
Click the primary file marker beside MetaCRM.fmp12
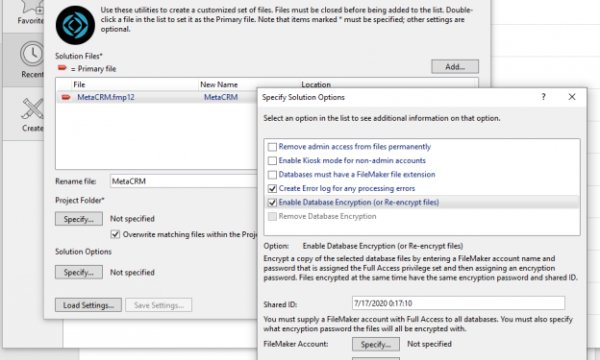click(66, 97)
